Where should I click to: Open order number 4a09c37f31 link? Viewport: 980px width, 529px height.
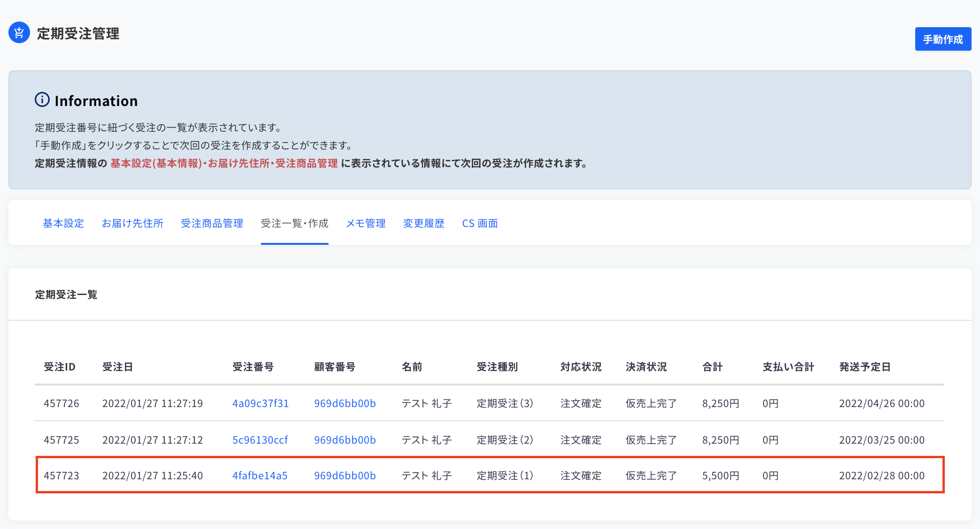click(260, 403)
